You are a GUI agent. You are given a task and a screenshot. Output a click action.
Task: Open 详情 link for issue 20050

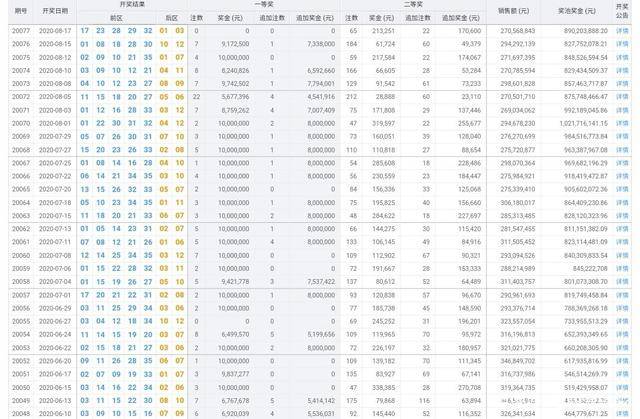tap(622, 388)
